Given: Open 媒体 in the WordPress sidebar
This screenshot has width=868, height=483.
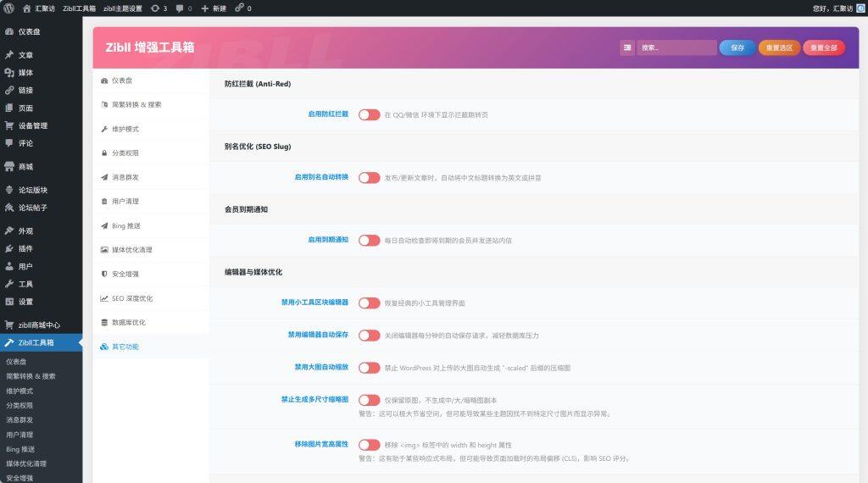Looking at the screenshot, I should tap(41, 73).
